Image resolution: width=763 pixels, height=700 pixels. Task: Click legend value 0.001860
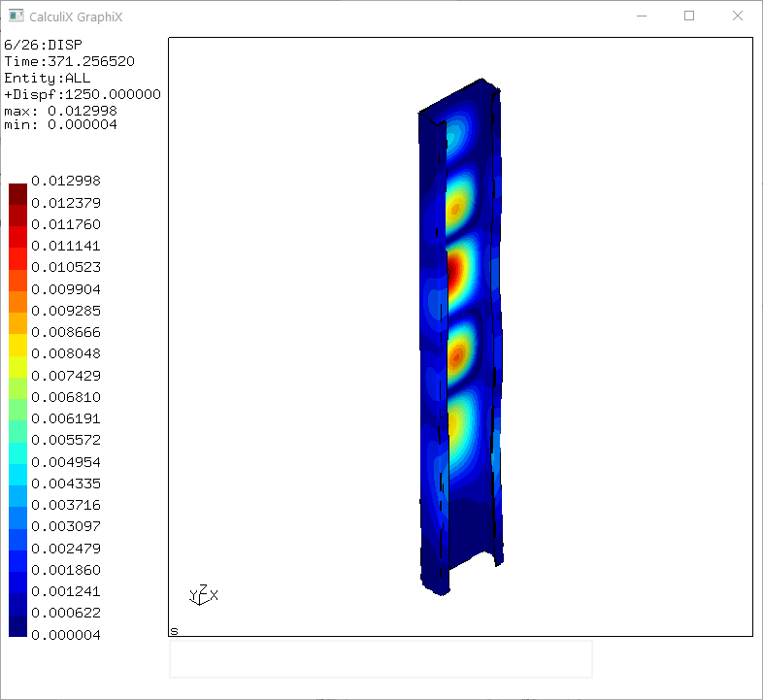point(66,570)
